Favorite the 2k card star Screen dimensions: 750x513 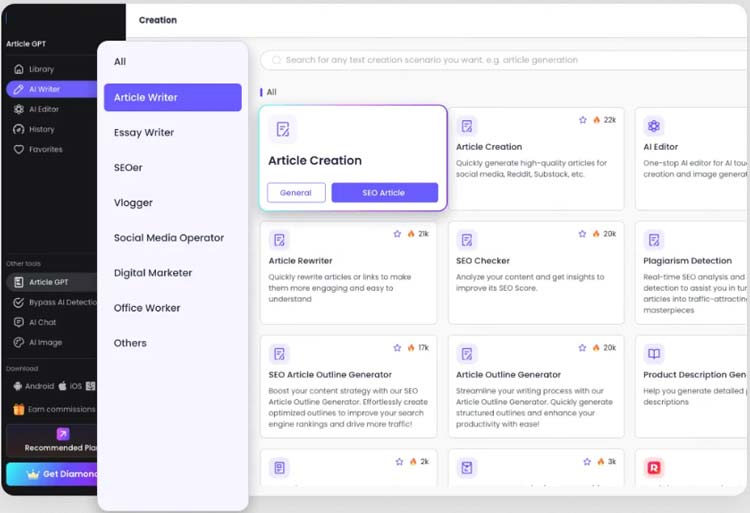click(399, 462)
